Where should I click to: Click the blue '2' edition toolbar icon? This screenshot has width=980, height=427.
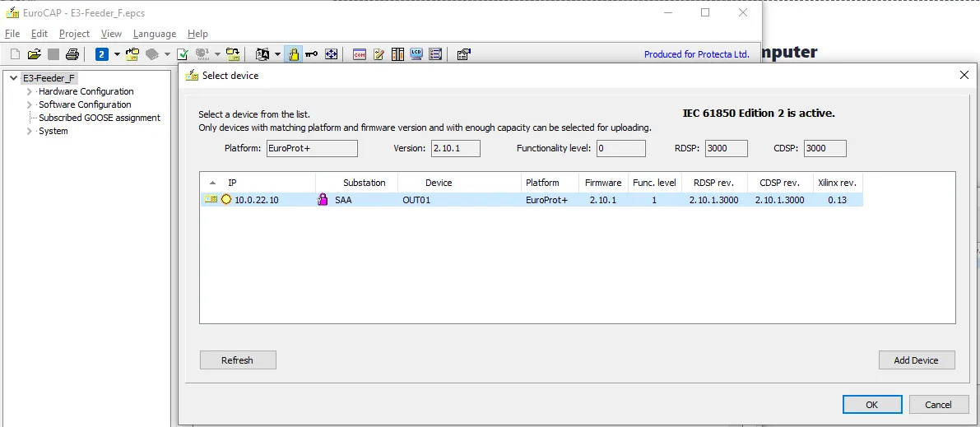tap(102, 54)
